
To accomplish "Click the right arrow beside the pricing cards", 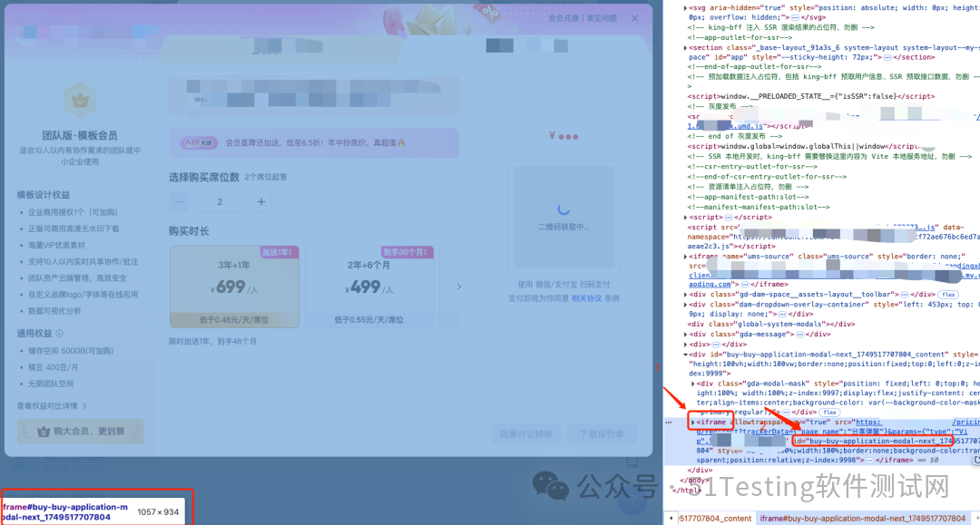I will [x=458, y=286].
